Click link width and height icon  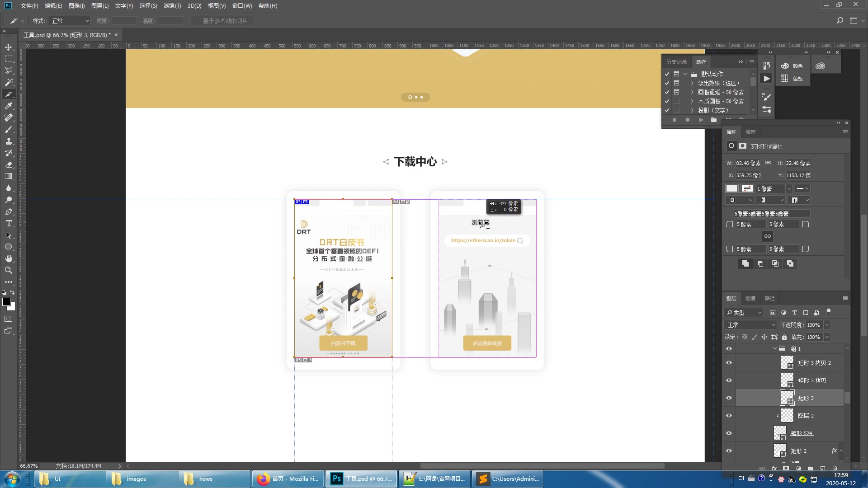point(768,163)
